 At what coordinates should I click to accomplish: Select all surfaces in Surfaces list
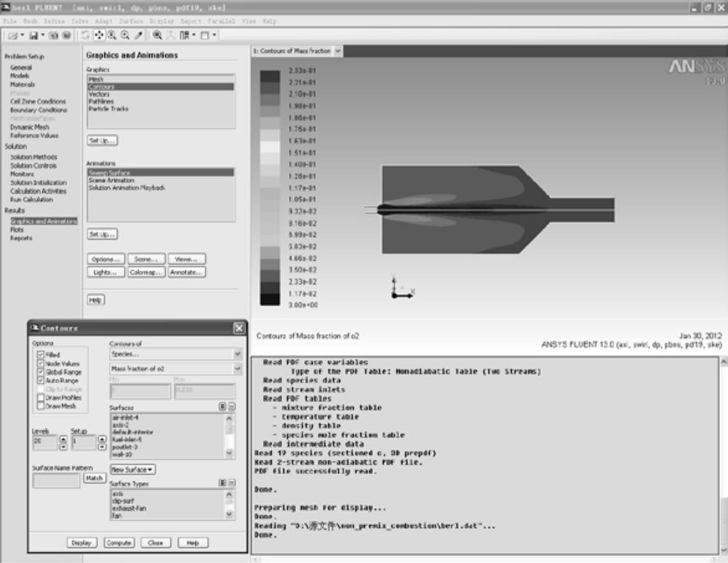[222, 406]
